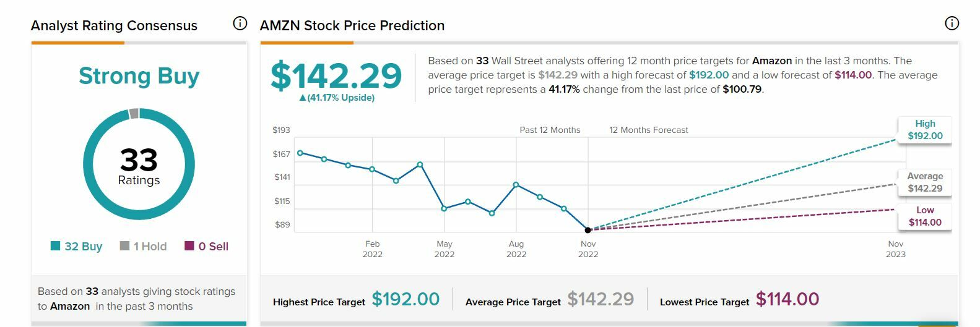The width and height of the screenshot is (980, 327).
Task: Click the Highest Price Target $192.00 value
Action: coord(405,299)
